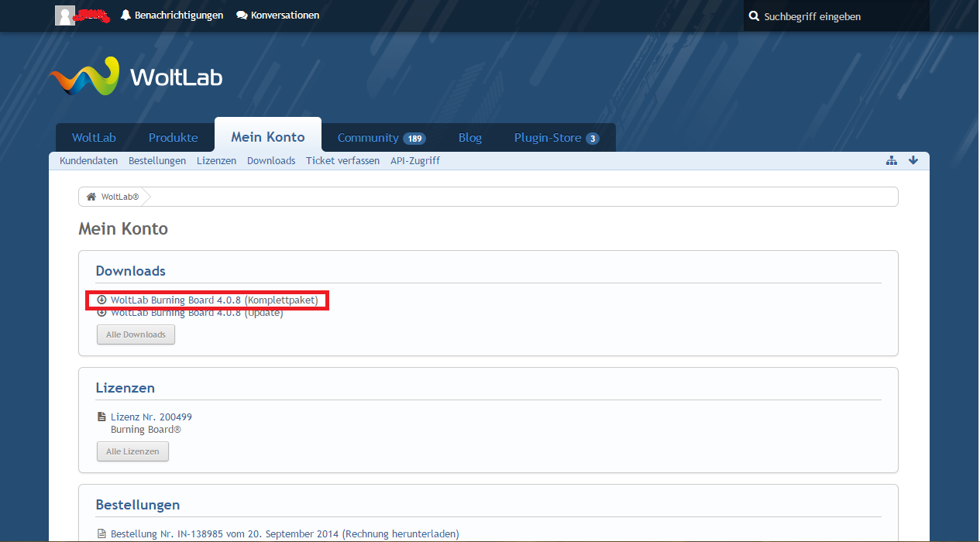Open Lizenz Nr. 200499 link

click(151, 417)
